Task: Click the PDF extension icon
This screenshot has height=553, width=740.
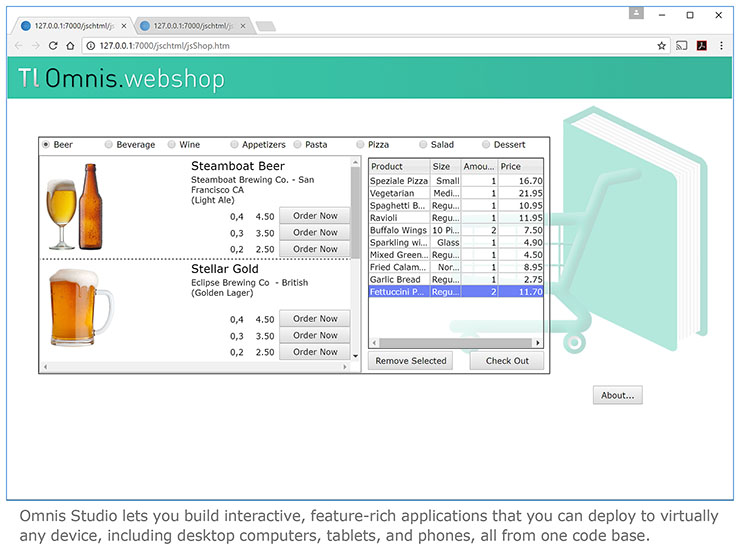Action: 702,46
